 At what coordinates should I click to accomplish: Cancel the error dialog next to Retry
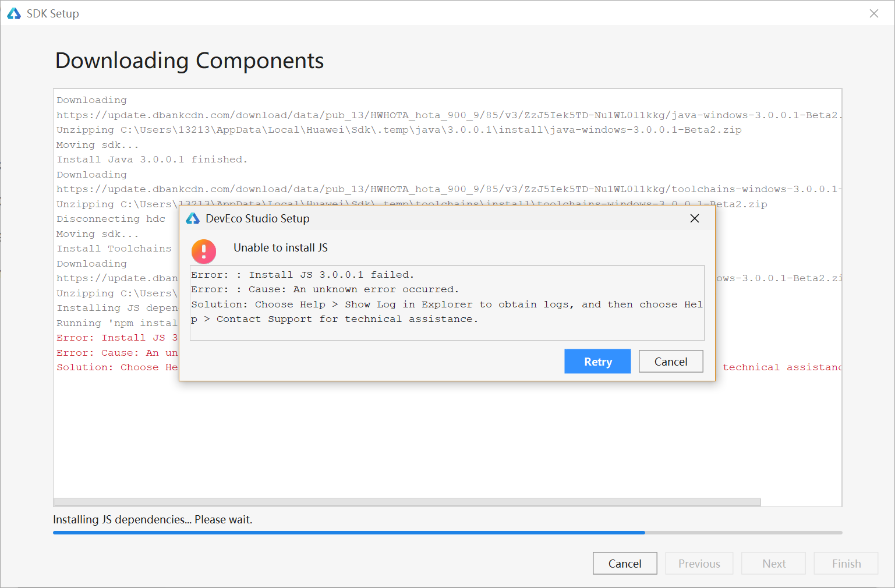click(670, 362)
